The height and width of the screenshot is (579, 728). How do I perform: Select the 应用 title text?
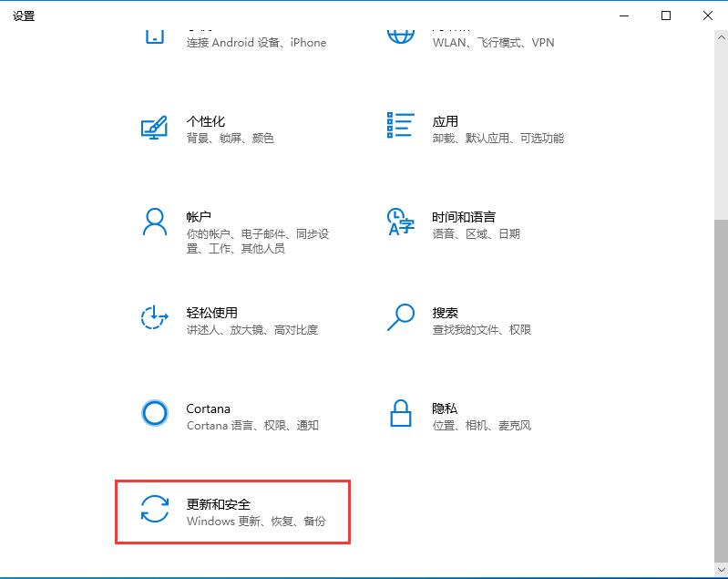point(446,121)
